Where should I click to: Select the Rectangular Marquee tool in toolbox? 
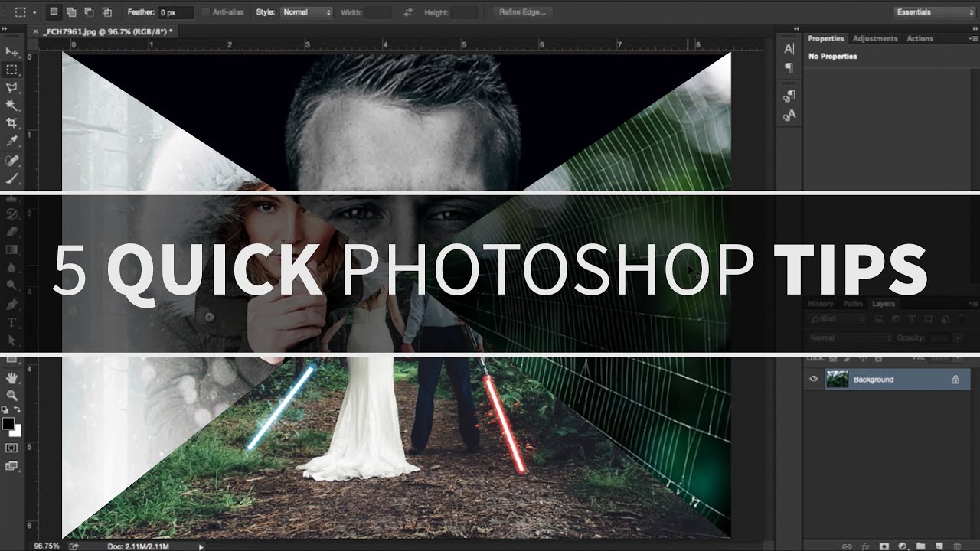(11, 70)
